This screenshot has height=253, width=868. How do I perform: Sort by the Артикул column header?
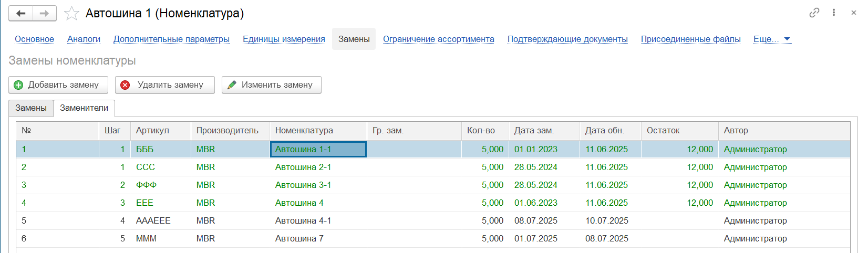point(161,130)
